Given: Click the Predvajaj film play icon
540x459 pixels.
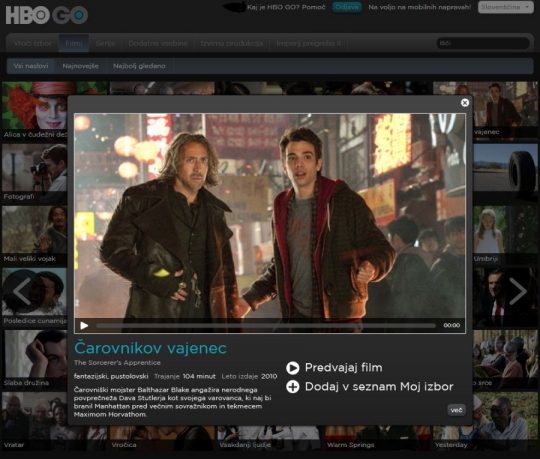Looking at the screenshot, I should coord(293,368).
